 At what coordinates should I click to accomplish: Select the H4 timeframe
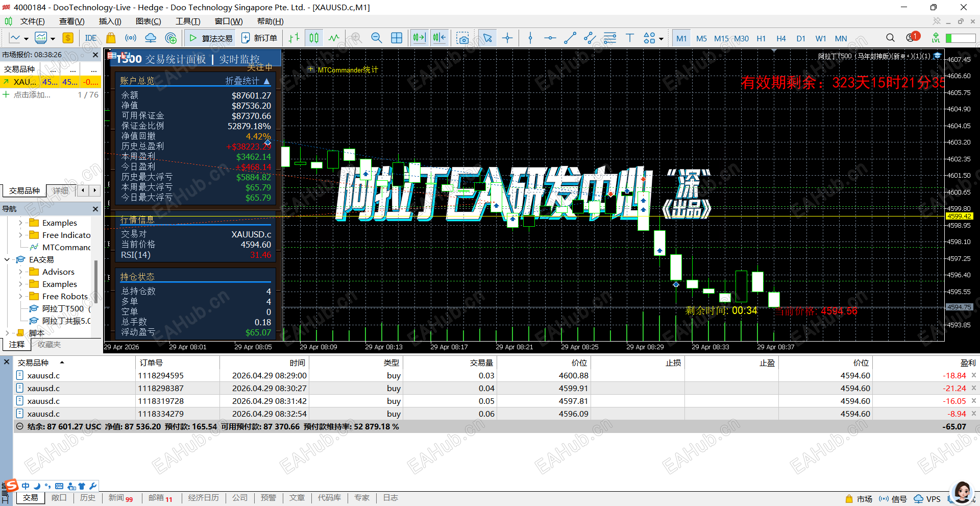(781, 38)
